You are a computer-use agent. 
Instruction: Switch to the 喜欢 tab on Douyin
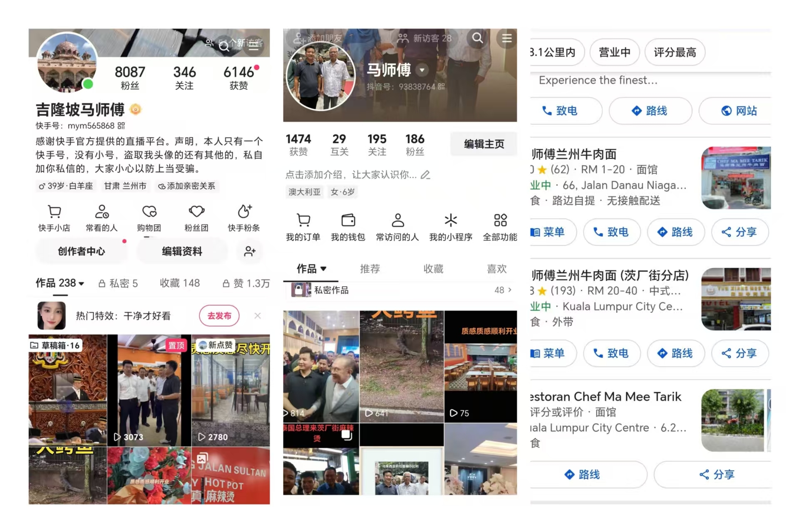click(496, 269)
